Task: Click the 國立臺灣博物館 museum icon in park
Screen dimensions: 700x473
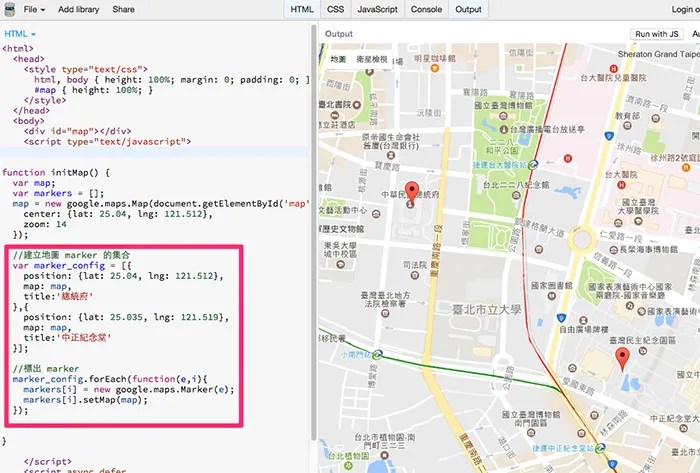Action: click(504, 116)
